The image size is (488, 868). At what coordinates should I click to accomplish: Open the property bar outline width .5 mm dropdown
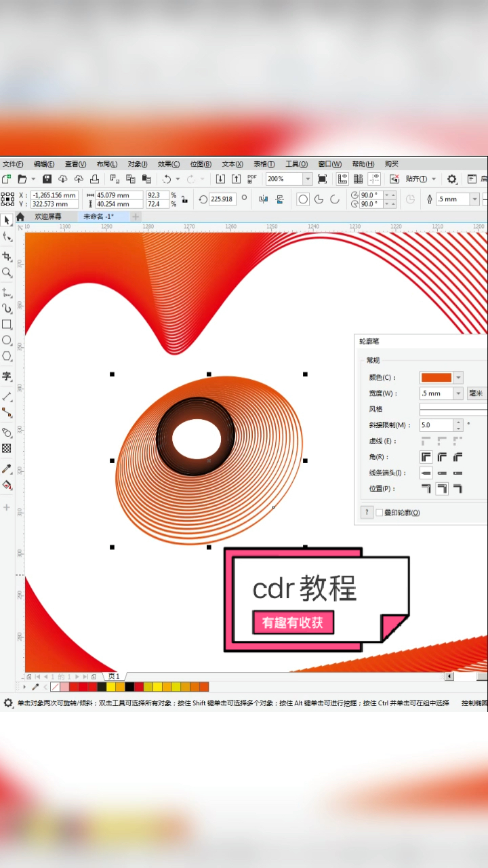coord(475,199)
